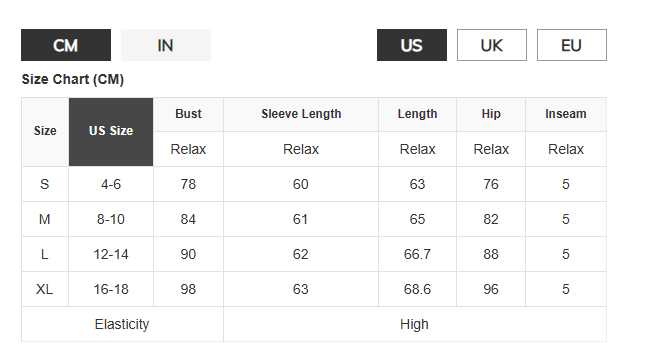Click the Size Chart (CM) heading
The height and width of the screenshot is (360, 646).
73,79
